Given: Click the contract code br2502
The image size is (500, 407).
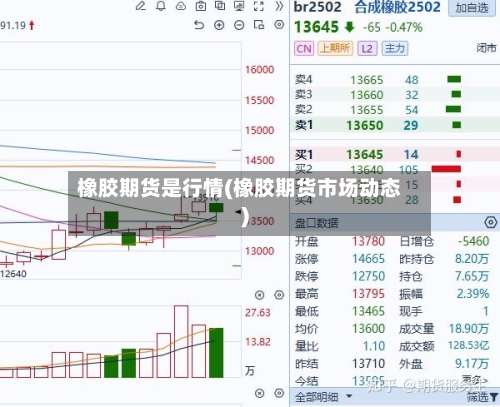Looking at the screenshot, I should (317, 7).
